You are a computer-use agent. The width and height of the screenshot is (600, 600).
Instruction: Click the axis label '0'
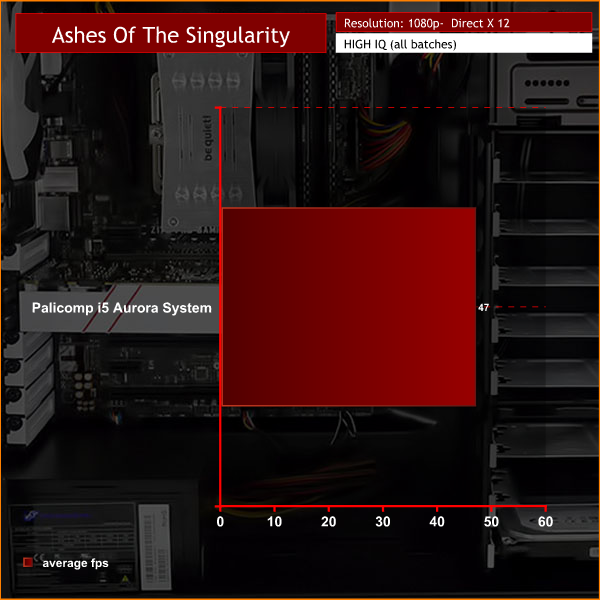tap(220, 522)
